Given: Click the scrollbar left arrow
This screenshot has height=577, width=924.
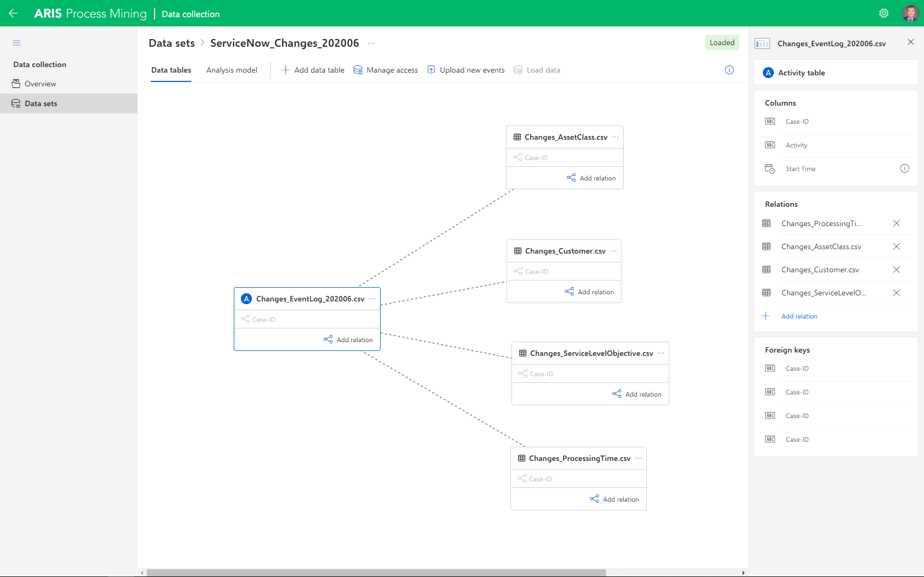Looking at the screenshot, I should [x=142, y=573].
